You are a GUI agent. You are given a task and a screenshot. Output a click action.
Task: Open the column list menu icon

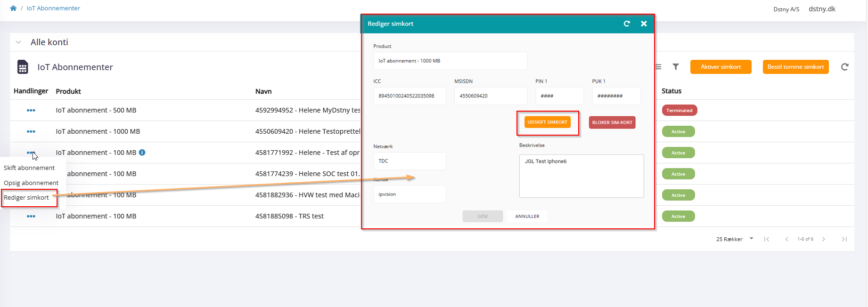658,67
